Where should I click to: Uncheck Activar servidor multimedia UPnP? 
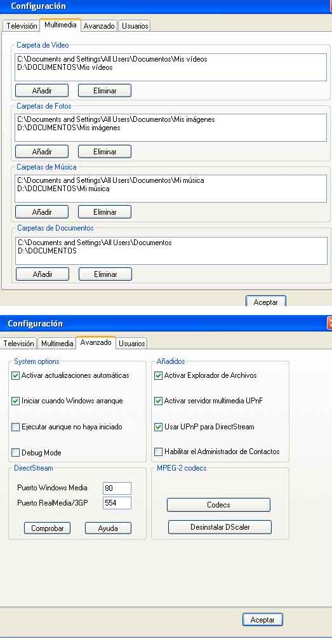click(x=159, y=401)
